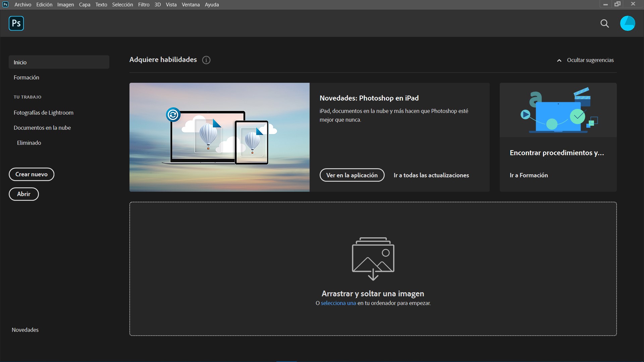Image resolution: width=644 pixels, height=362 pixels.
Task: Follow the selecciona una link
Action: [x=338, y=303]
